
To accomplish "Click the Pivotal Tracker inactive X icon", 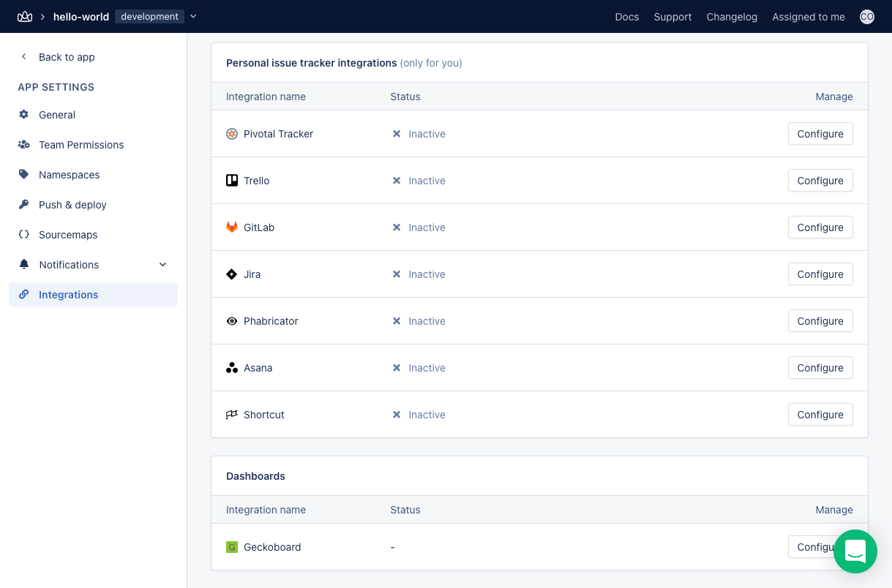I will coord(397,134).
